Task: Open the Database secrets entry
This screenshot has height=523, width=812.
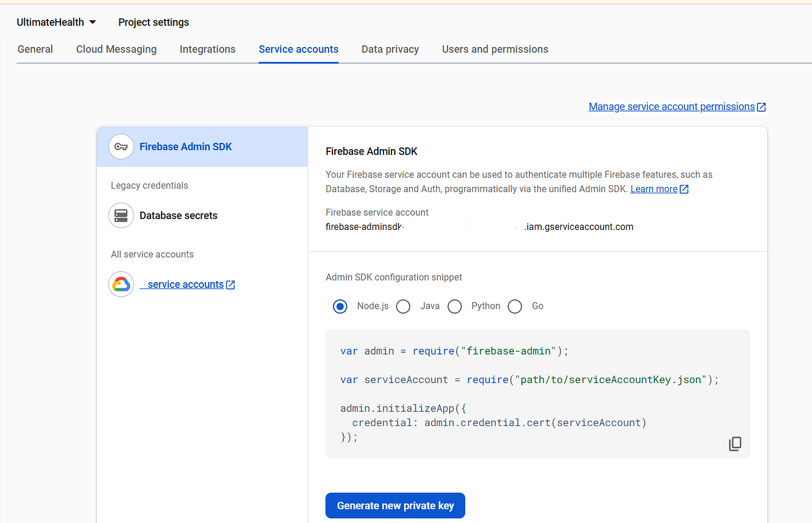Action: tap(178, 215)
